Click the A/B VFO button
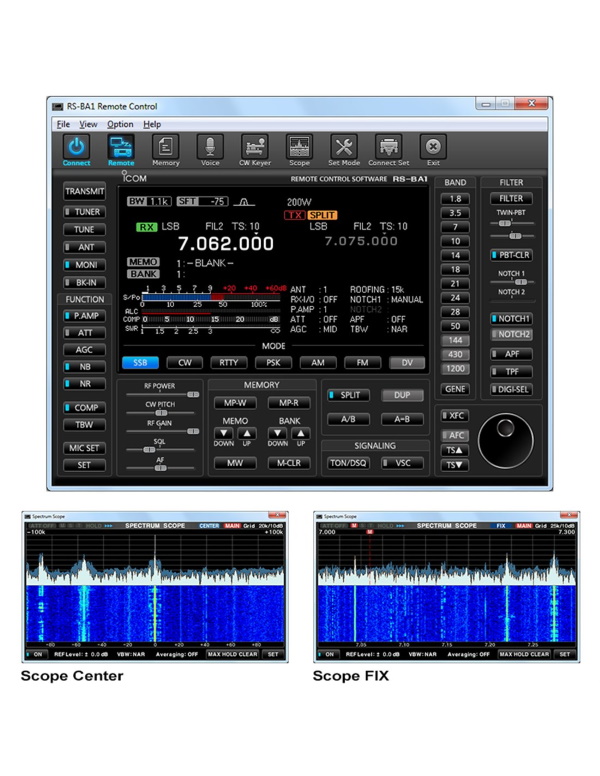This screenshot has width=600, height=776. [x=349, y=419]
